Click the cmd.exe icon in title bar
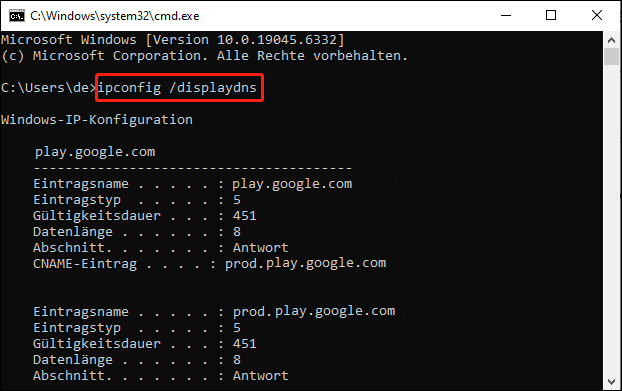Image resolution: width=622 pixels, height=391 pixels. pos(17,16)
